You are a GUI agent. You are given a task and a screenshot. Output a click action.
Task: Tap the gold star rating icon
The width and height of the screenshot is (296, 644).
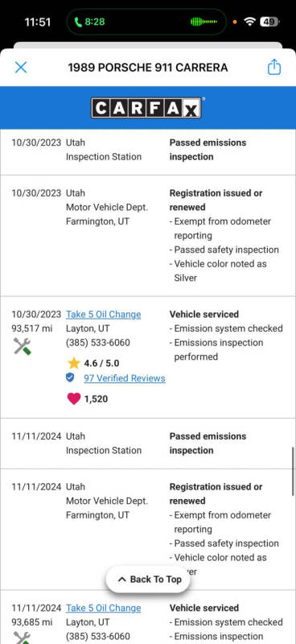pyautogui.click(x=74, y=363)
